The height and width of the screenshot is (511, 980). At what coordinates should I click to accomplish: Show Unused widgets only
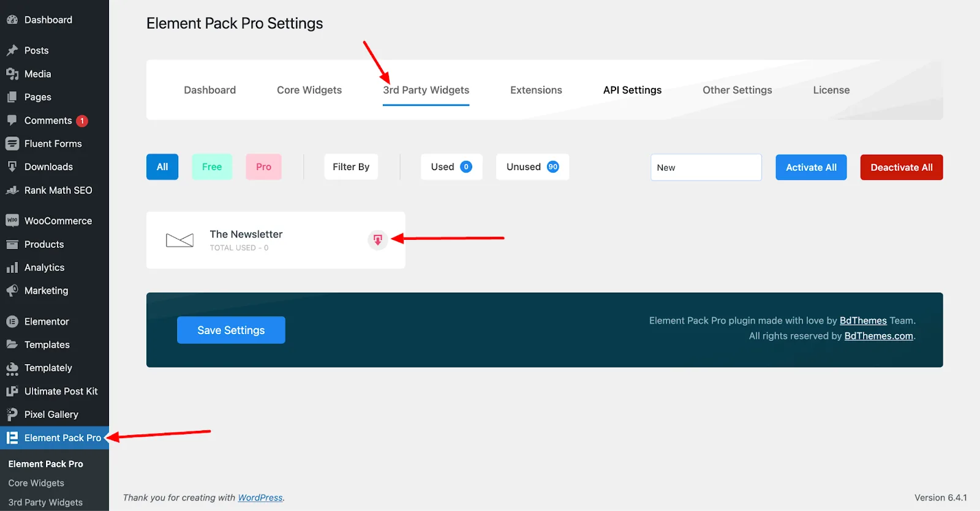(x=532, y=167)
